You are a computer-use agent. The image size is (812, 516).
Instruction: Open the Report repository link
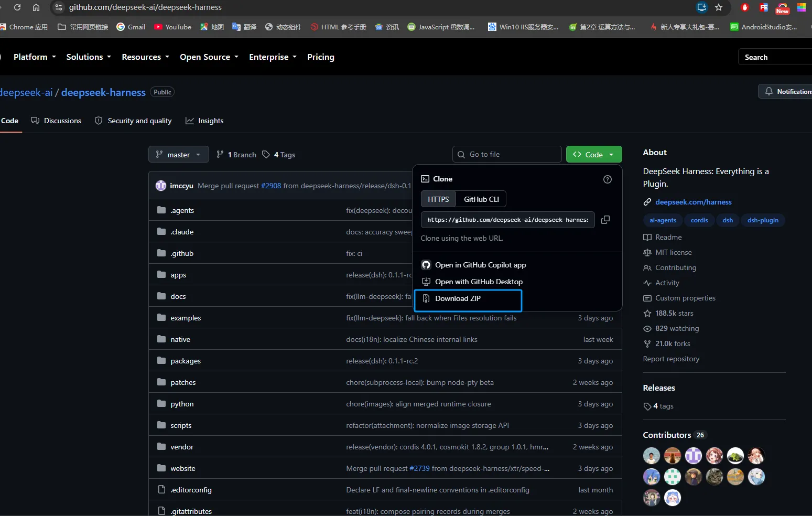(x=671, y=359)
